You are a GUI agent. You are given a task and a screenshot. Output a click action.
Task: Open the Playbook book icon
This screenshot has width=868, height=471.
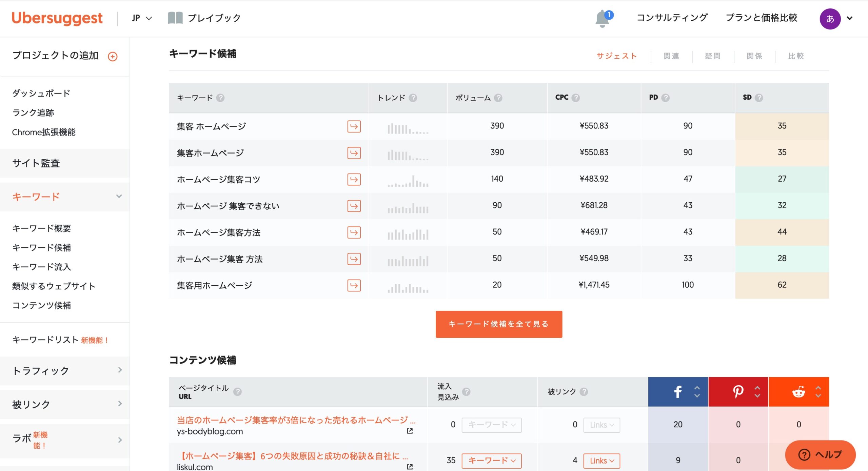pyautogui.click(x=175, y=18)
